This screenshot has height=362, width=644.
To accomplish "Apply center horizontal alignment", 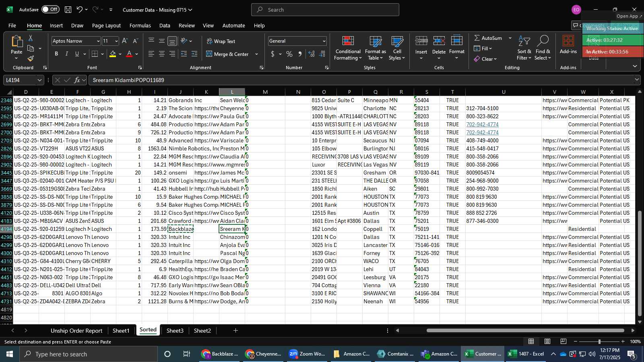I will tap(162, 54).
